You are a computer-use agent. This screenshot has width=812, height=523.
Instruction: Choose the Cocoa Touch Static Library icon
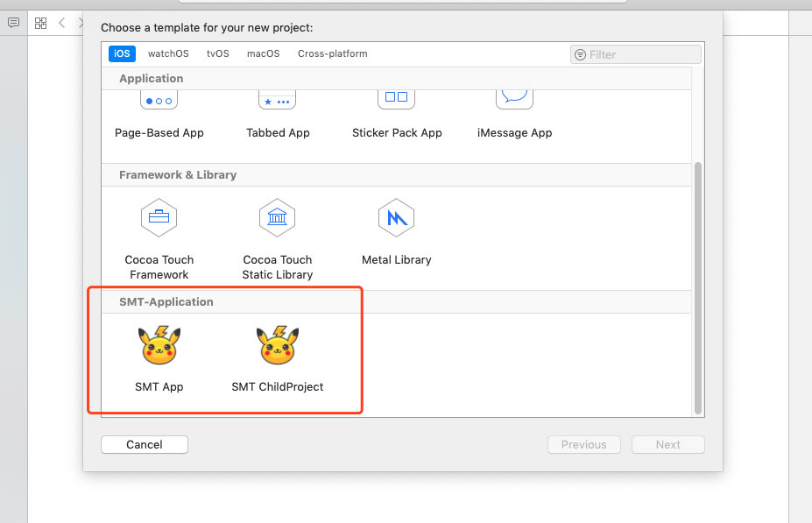(x=277, y=217)
